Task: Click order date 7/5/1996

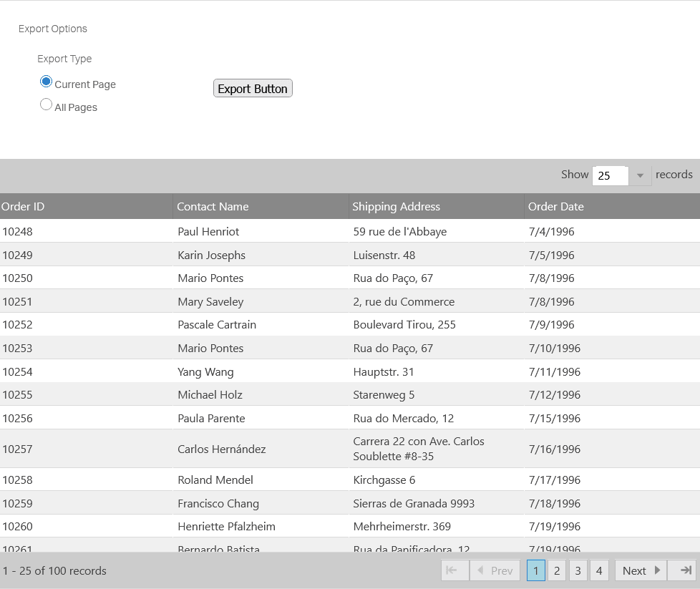Action: pos(552,255)
